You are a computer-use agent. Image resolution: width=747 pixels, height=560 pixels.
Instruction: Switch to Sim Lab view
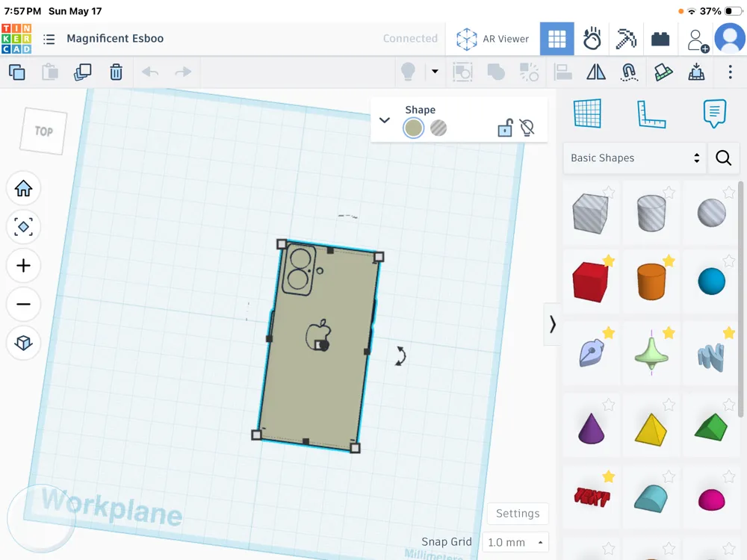click(592, 39)
